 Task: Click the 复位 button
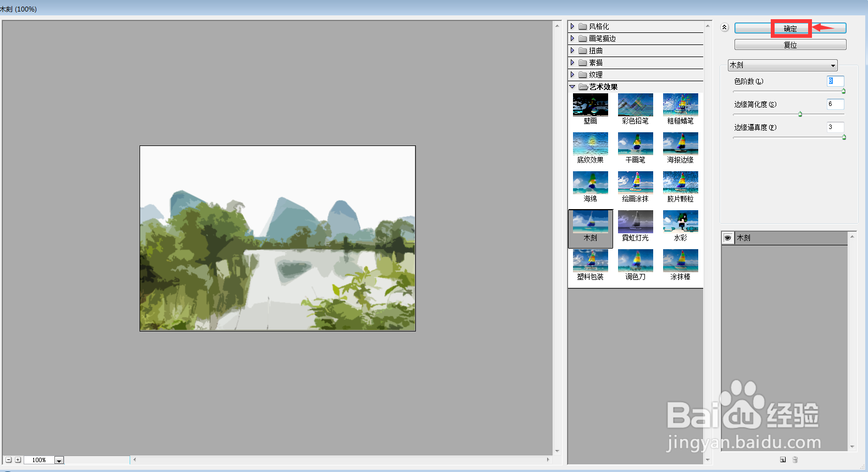pyautogui.click(x=790, y=45)
